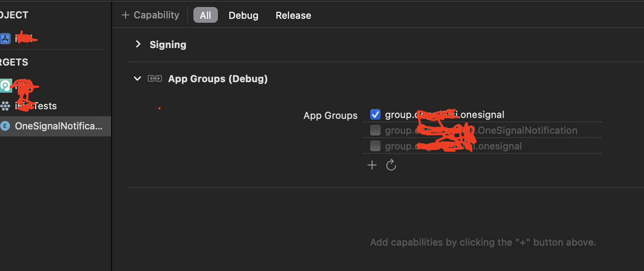Add a new app group using the plus icon
644x271 pixels.
point(371,165)
